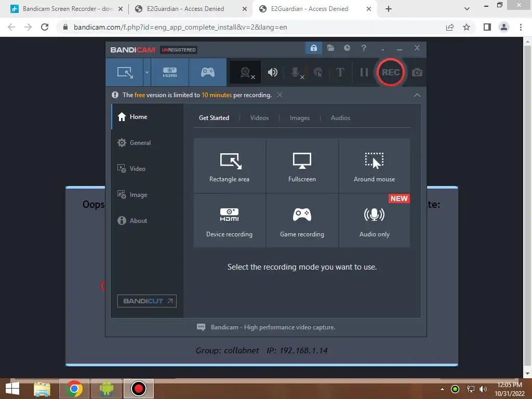The image size is (532, 399).
Task: Open the Chrome profile avatar
Action: click(x=504, y=27)
